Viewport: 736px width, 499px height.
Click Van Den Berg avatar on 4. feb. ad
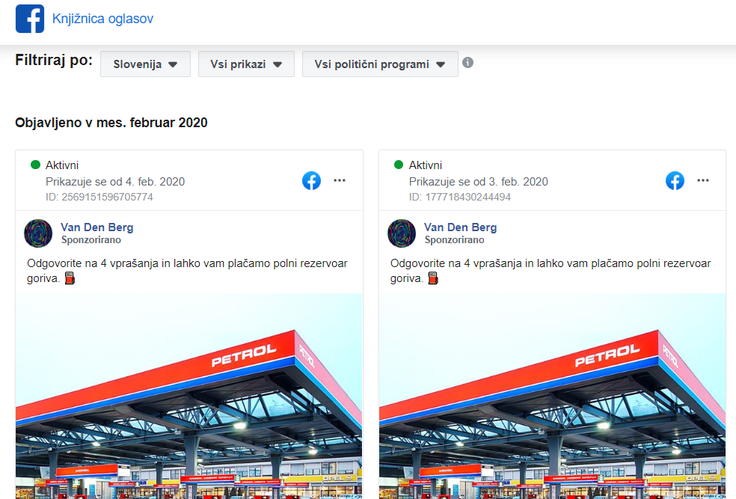tap(38, 233)
